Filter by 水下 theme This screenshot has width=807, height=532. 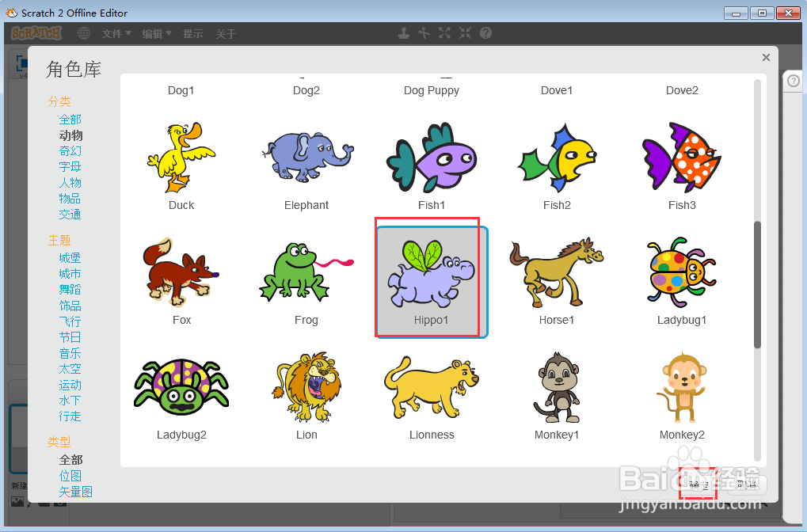point(70,401)
